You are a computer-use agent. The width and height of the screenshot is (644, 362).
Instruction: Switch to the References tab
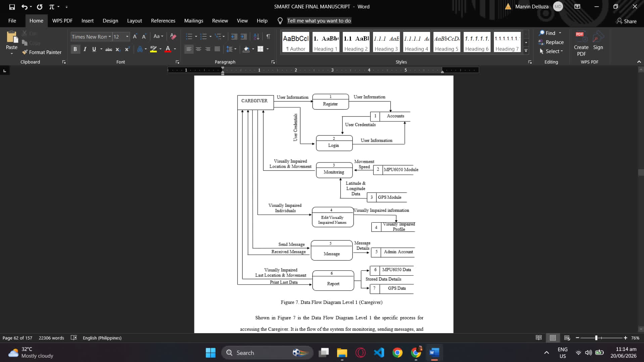[x=163, y=21]
